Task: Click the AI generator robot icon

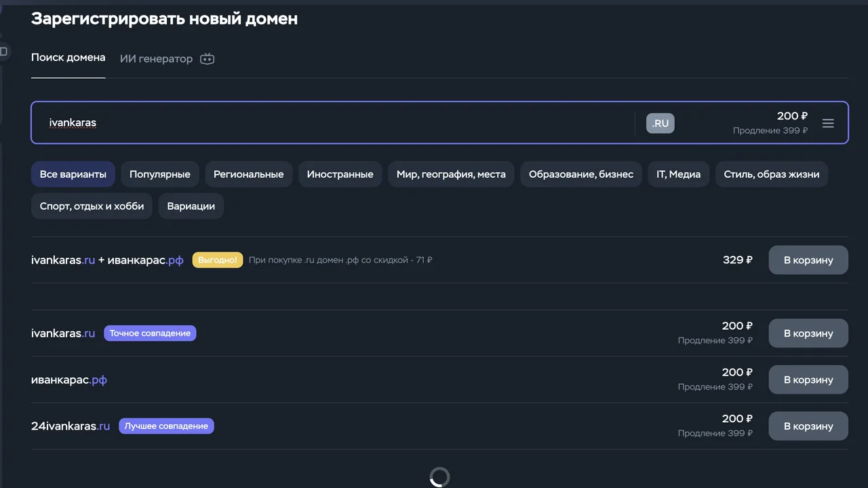Action: click(207, 59)
